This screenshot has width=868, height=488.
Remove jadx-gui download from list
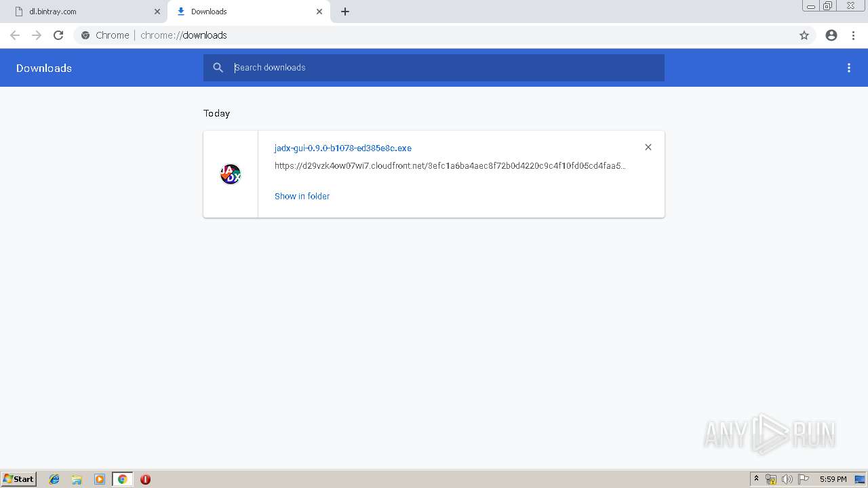[648, 147]
